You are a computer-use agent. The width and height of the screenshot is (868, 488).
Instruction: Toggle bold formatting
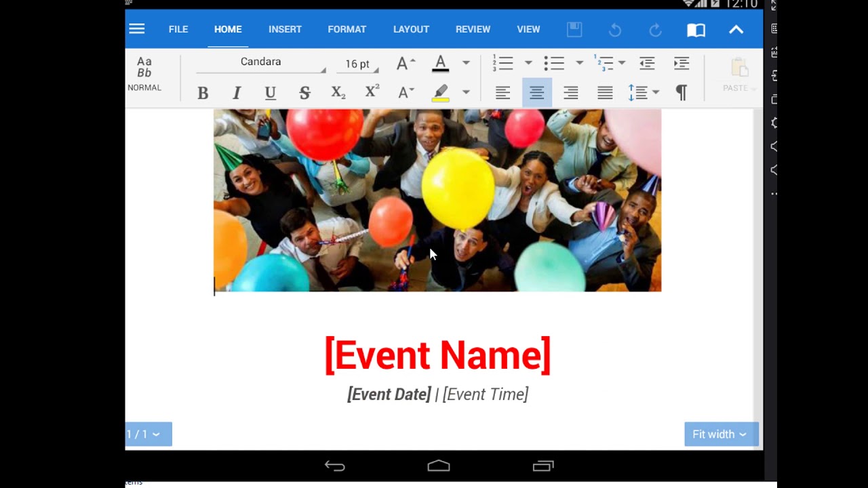coord(202,93)
